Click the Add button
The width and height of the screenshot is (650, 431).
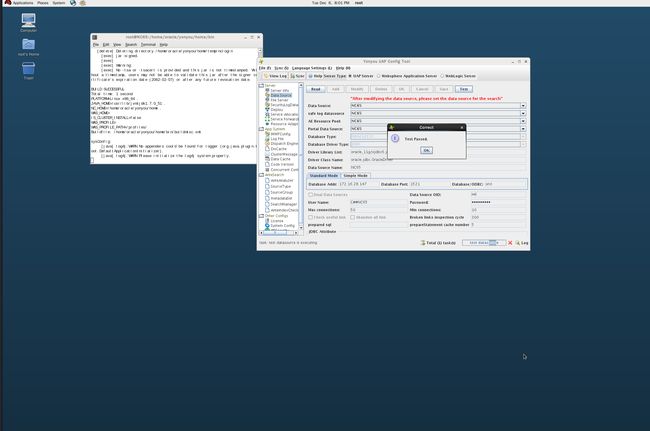pyautogui.click(x=335, y=89)
